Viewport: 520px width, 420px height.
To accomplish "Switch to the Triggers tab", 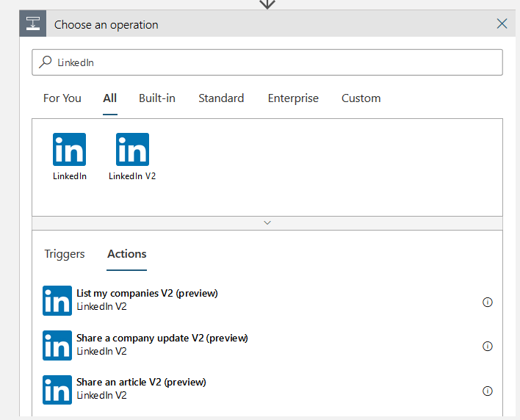I will pyautogui.click(x=65, y=254).
